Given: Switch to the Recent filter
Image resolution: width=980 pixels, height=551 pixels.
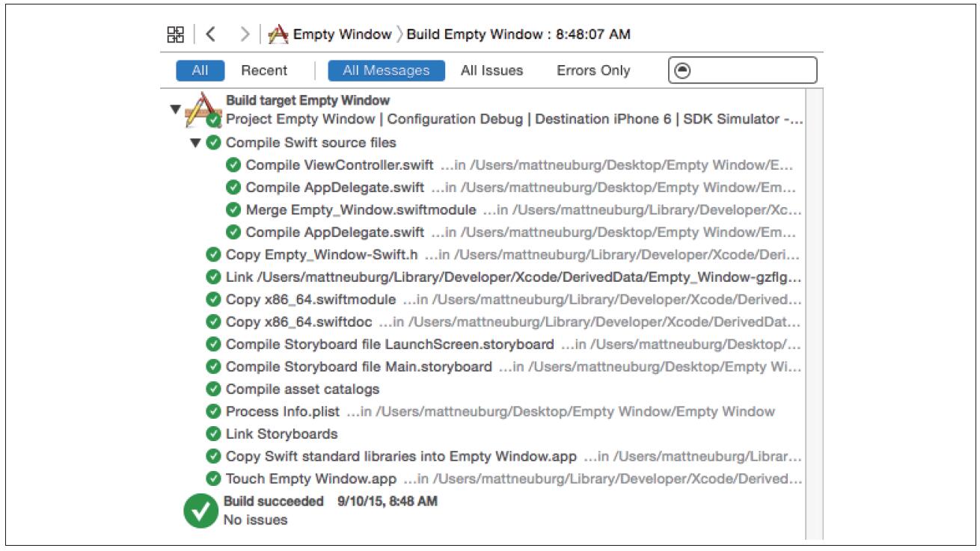Looking at the screenshot, I should coord(264,71).
